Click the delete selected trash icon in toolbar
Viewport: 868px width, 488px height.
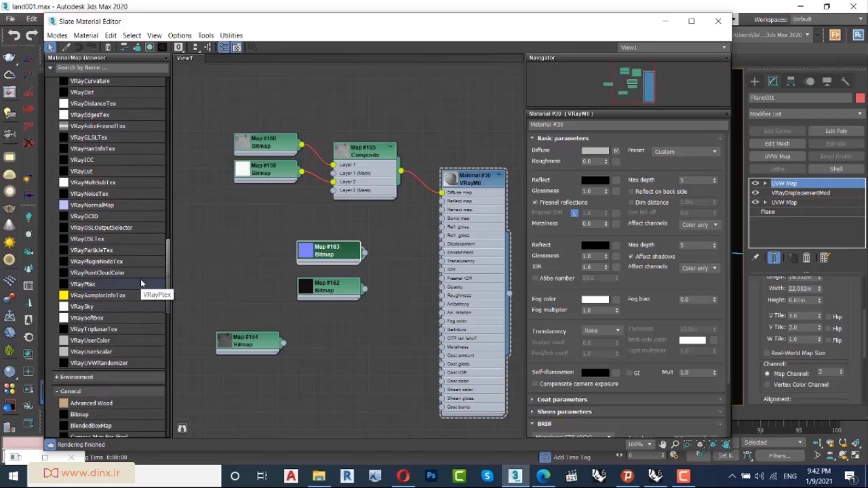pyautogui.click(x=108, y=47)
